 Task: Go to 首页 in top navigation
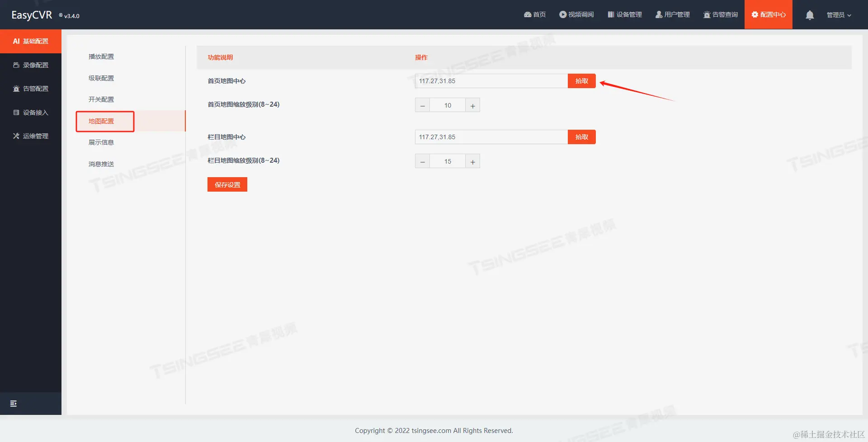click(x=535, y=14)
